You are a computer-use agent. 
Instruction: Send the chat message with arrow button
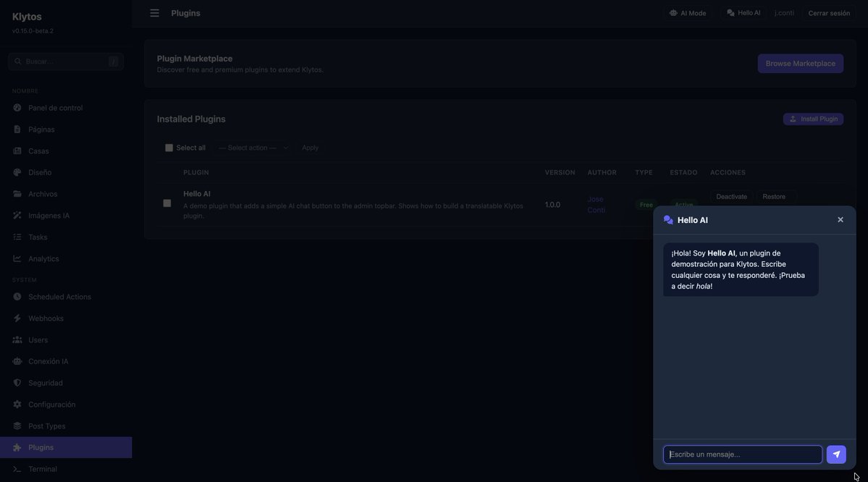click(x=836, y=454)
